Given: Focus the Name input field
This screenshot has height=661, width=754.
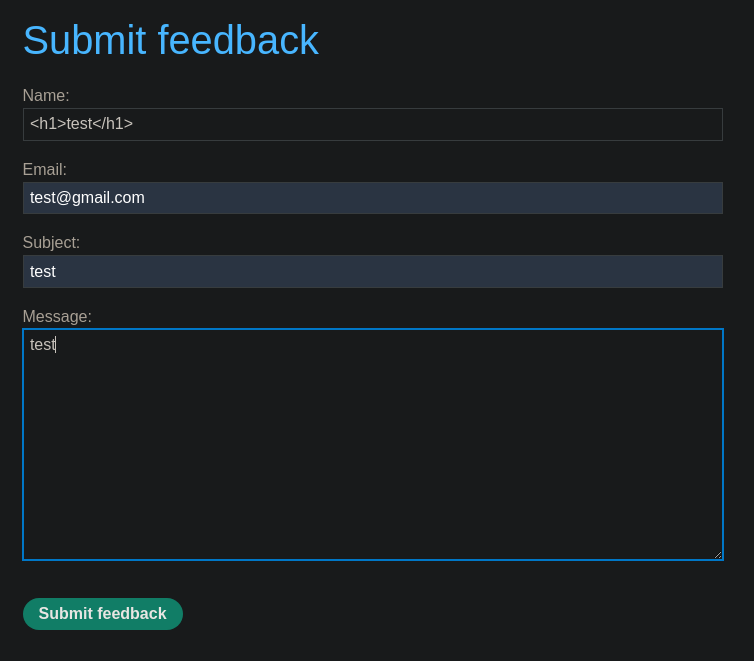Looking at the screenshot, I should [372, 125].
